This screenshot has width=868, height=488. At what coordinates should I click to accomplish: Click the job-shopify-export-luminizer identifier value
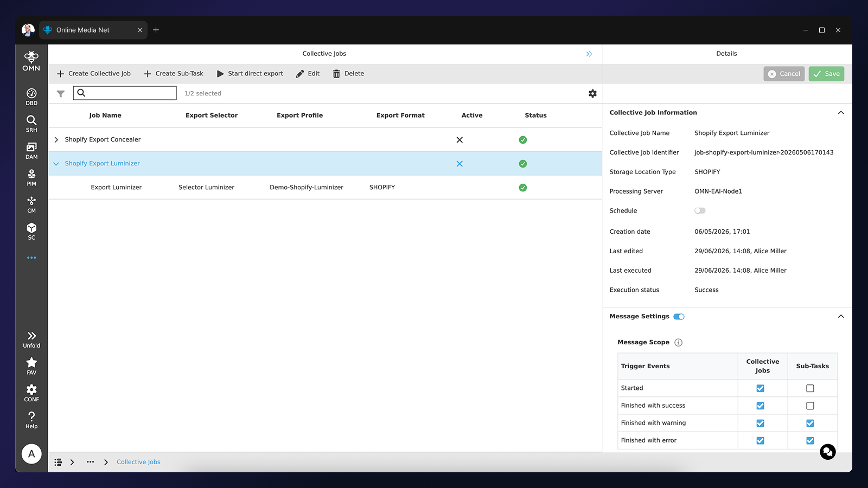(764, 152)
